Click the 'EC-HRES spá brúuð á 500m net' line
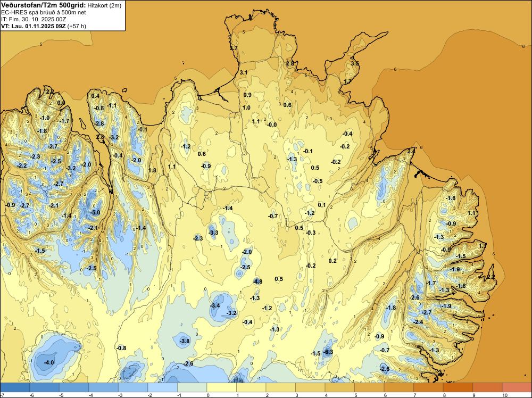Image resolution: width=532 pixels, height=398 pixels. pyautogui.click(x=44, y=13)
